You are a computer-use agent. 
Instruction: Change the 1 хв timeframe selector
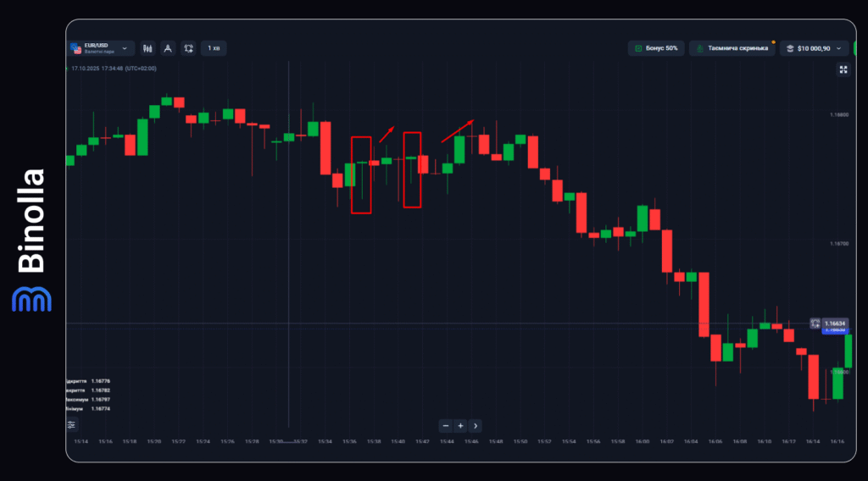point(214,48)
